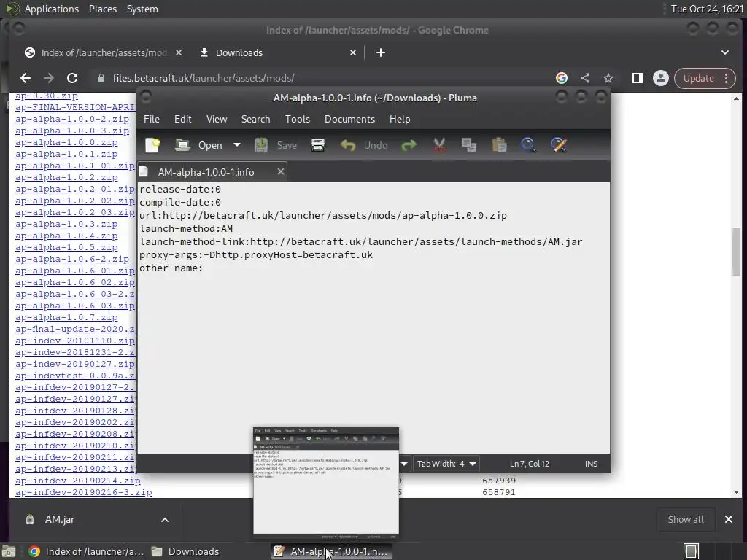
Task: Expand the recent files arrow beside Open
Action: pos(237,145)
